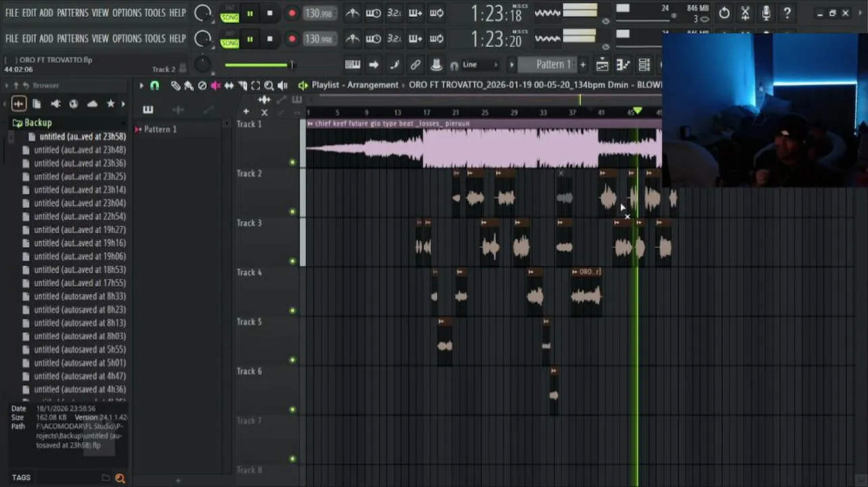Click the plus button after Pattern 1 selector
Screen dimensions: 868x487
(x=583, y=65)
